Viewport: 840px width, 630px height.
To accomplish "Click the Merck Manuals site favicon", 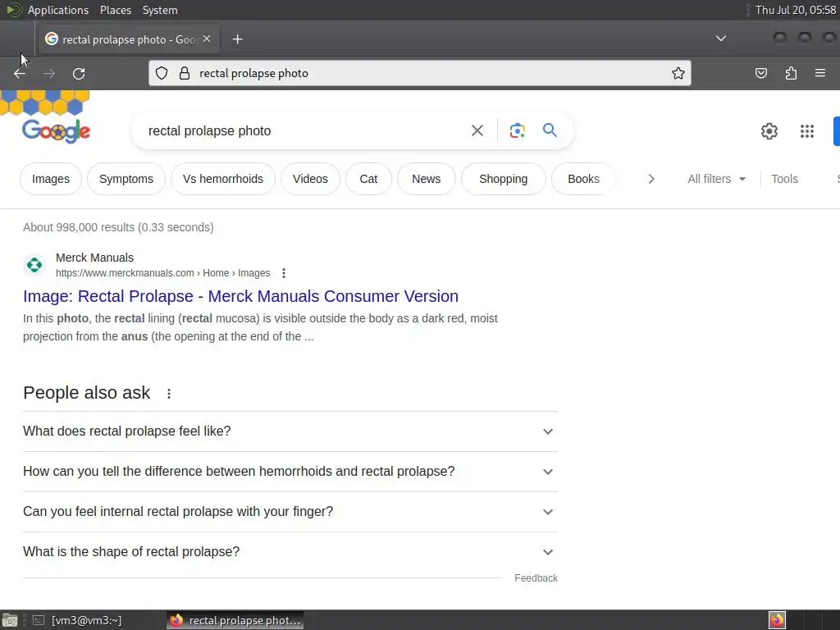I will [x=34, y=265].
